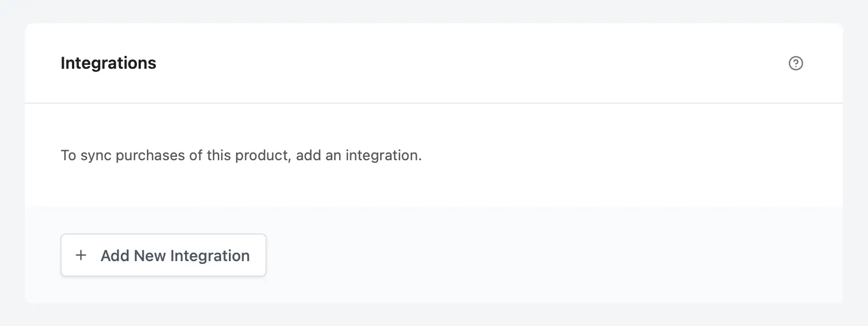Click the "Add New" text on button
Screen dimensions: 868x326
pos(134,256)
